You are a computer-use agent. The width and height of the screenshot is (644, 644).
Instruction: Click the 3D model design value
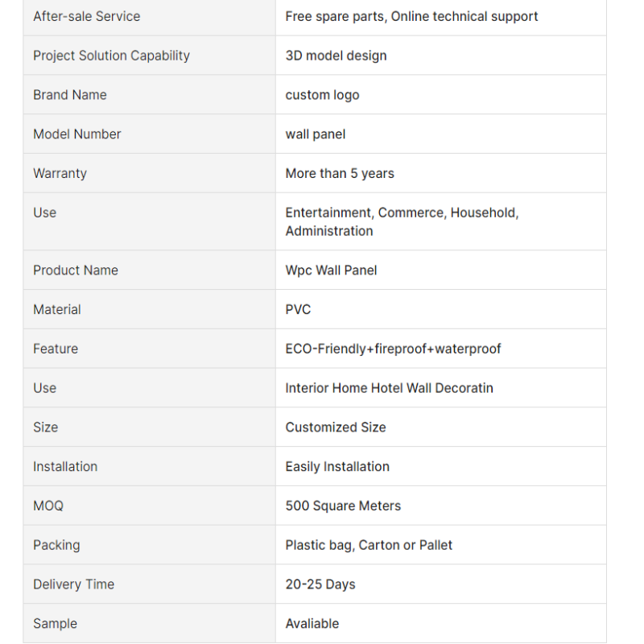336,56
